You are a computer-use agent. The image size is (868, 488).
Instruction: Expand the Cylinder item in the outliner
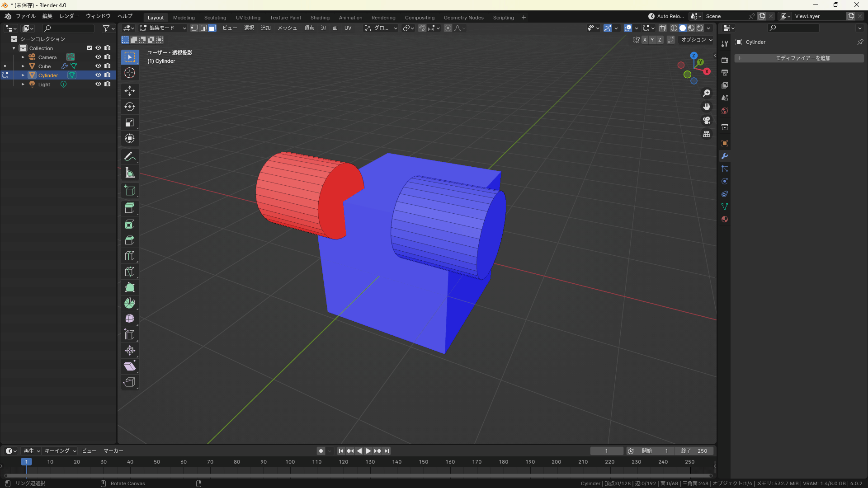(x=23, y=75)
